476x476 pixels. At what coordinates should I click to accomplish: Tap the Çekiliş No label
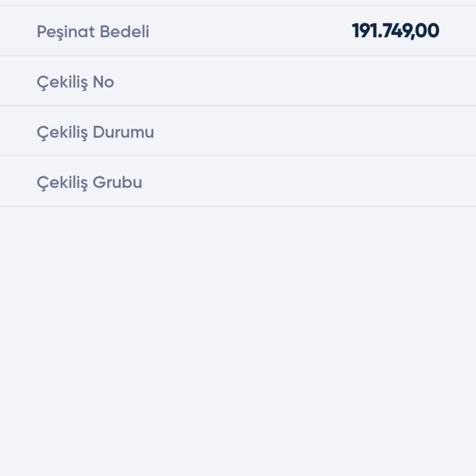(x=75, y=82)
